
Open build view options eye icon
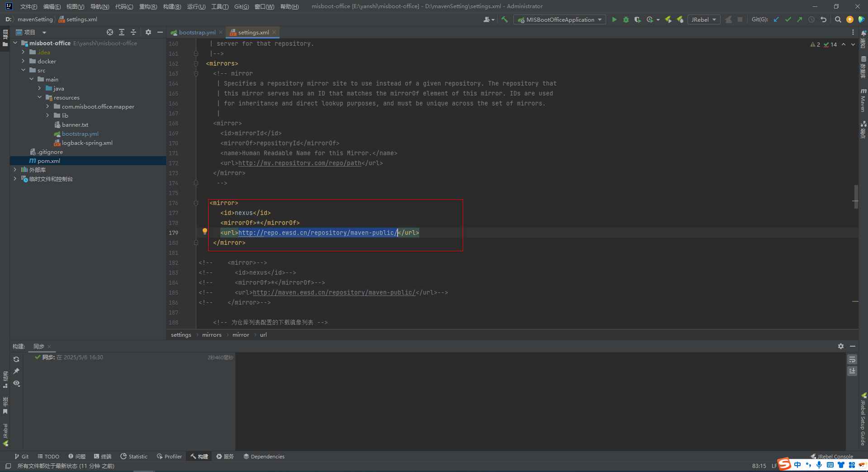tap(16, 383)
